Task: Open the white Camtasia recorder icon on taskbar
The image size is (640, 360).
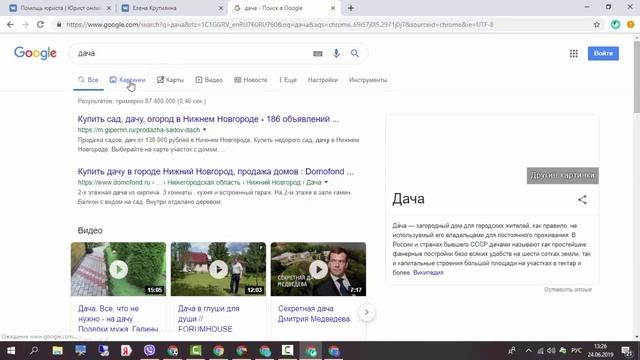Action: tap(287, 351)
